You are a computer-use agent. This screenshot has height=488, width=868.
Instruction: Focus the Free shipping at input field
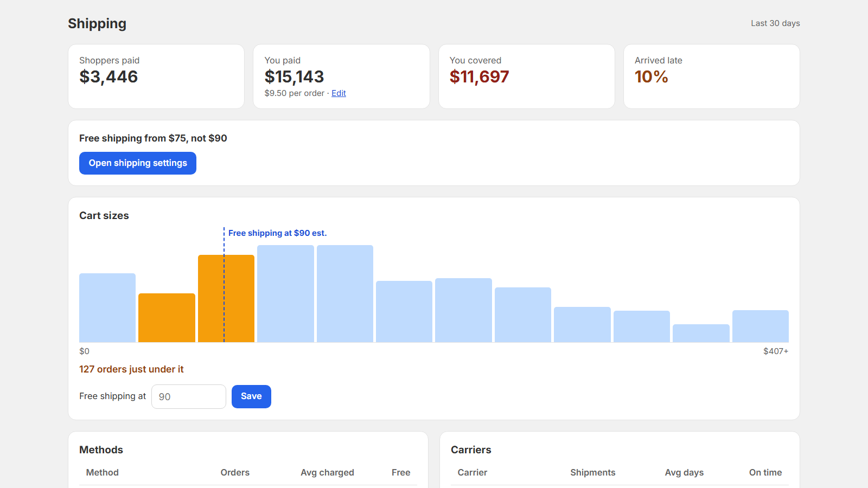(189, 396)
